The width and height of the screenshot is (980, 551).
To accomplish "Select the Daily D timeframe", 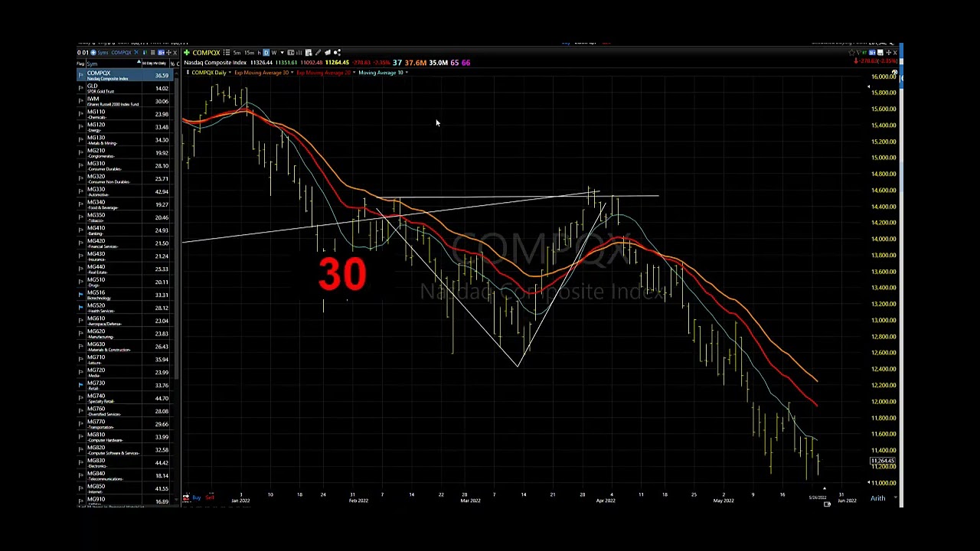I will coord(266,52).
